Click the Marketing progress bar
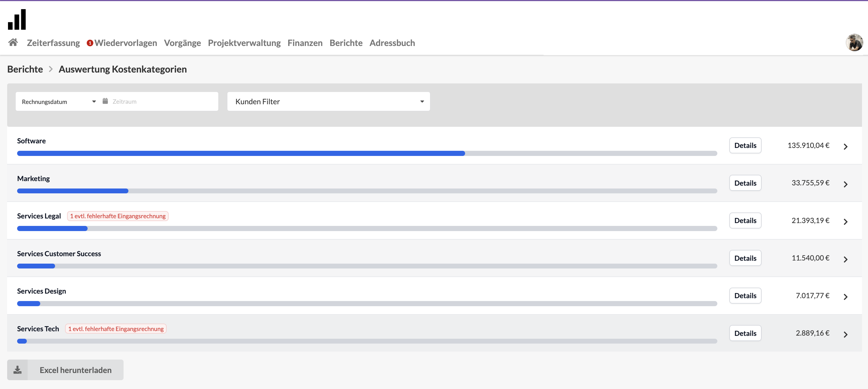The width and height of the screenshot is (868, 389). click(x=367, y=191)
